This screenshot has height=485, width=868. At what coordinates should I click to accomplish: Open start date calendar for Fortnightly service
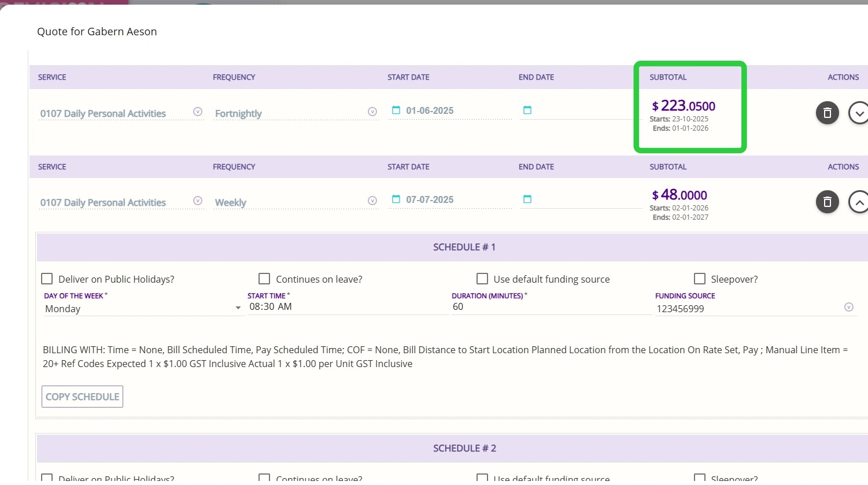pos(396,110)
